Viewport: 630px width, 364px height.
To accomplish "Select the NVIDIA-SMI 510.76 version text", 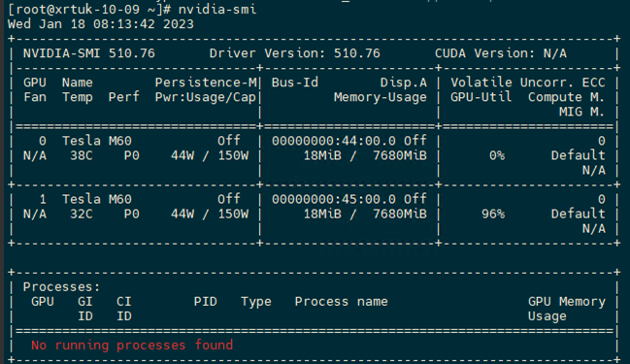I will 88,53.
